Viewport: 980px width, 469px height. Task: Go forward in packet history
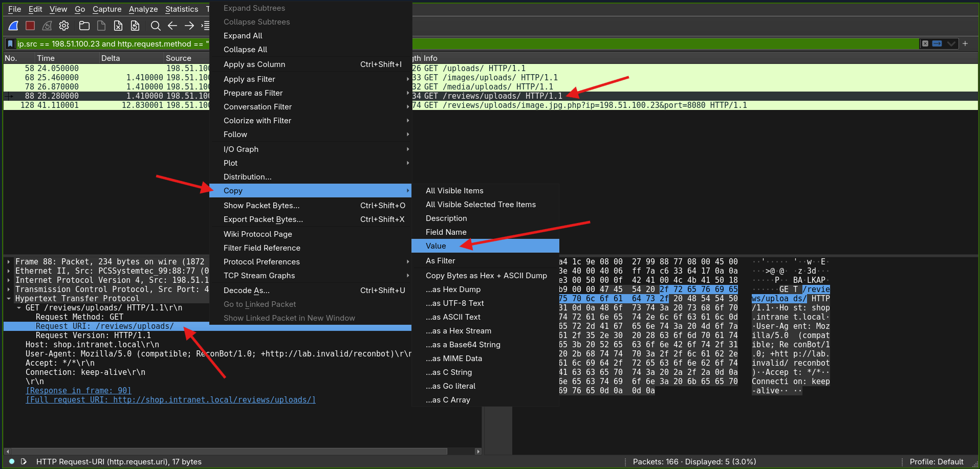pyautogui.click(x=189, y=26)
